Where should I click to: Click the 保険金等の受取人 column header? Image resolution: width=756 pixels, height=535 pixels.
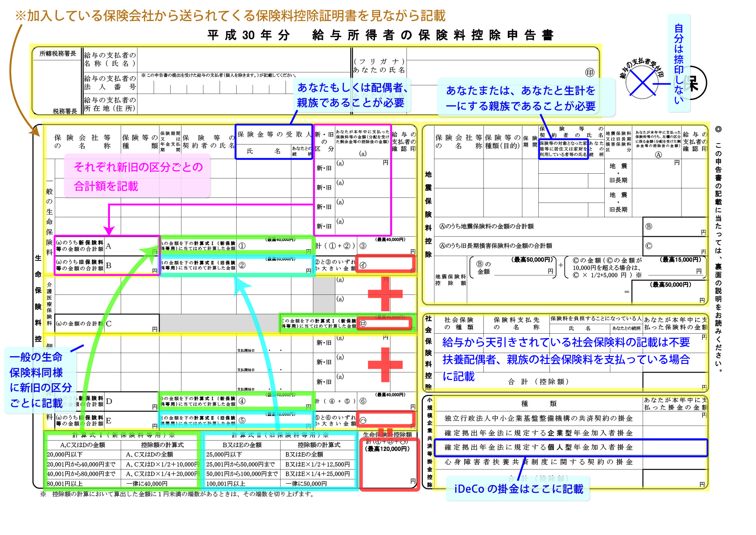click(x=274, y=135)
